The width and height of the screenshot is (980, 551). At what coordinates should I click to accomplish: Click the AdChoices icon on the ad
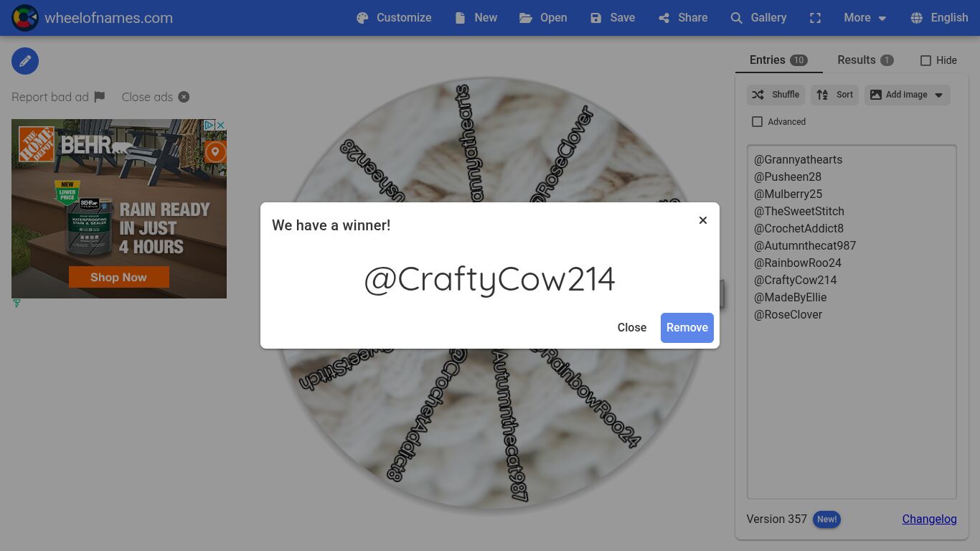pyautogui.click(x=209, y=125)
